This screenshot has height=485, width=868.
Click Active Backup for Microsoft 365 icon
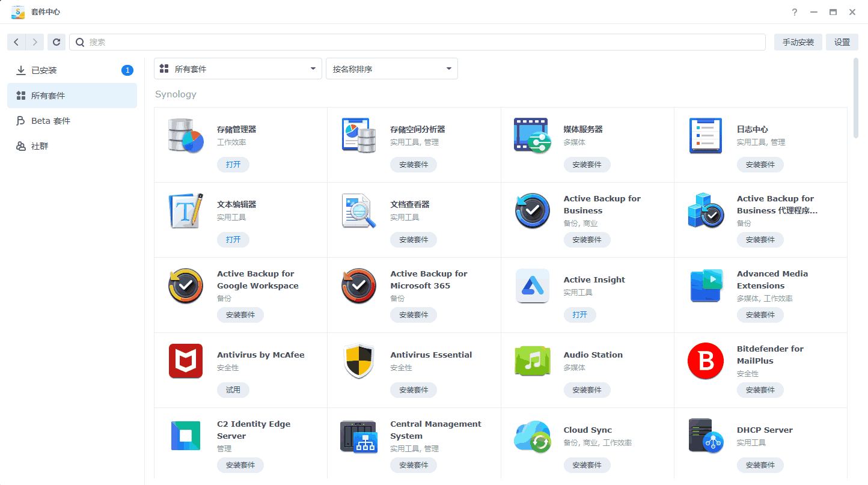(359, 285)
